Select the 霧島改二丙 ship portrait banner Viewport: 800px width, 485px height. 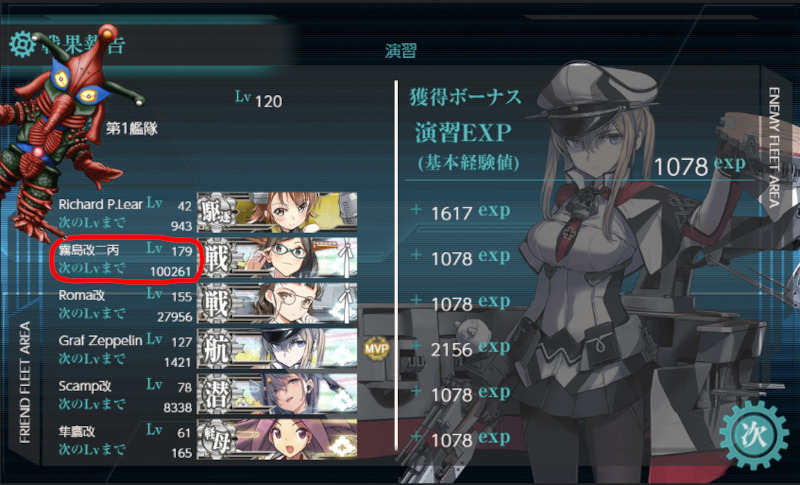tap(277, 258)
